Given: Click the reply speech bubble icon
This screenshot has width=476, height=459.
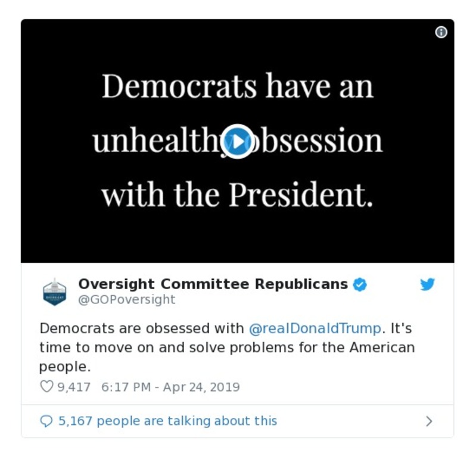Looking at the screenshot, I should pyautogui.click(x=46, y=421).
